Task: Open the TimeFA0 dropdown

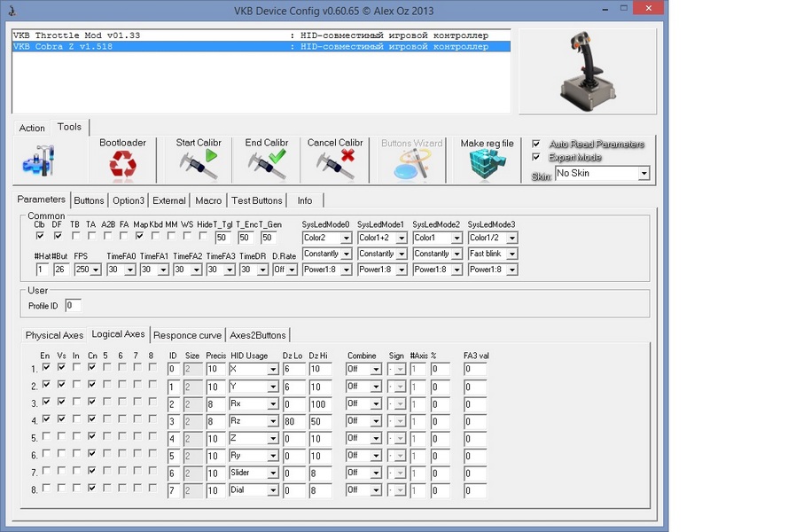Action: pos(121,270)
